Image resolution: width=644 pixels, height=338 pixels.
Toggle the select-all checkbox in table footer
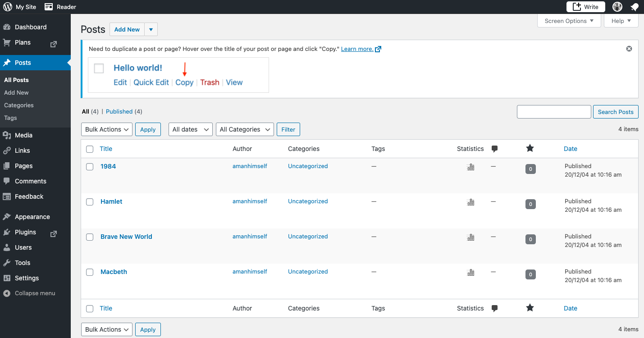pos(90,309)
